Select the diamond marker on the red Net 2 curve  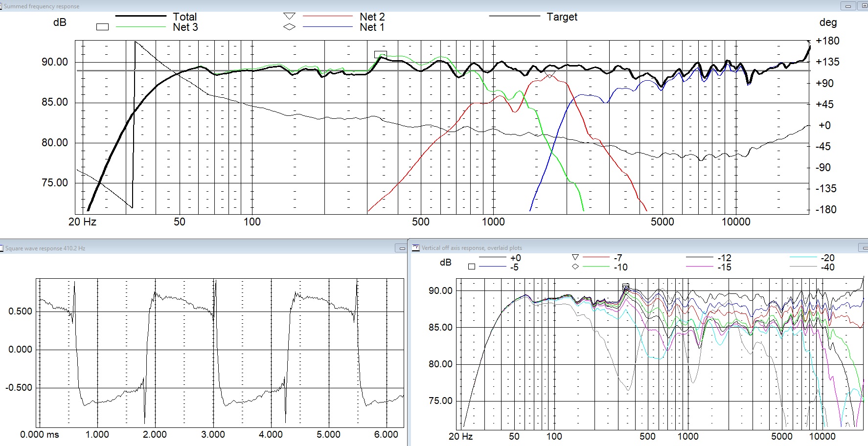[549, 75]
